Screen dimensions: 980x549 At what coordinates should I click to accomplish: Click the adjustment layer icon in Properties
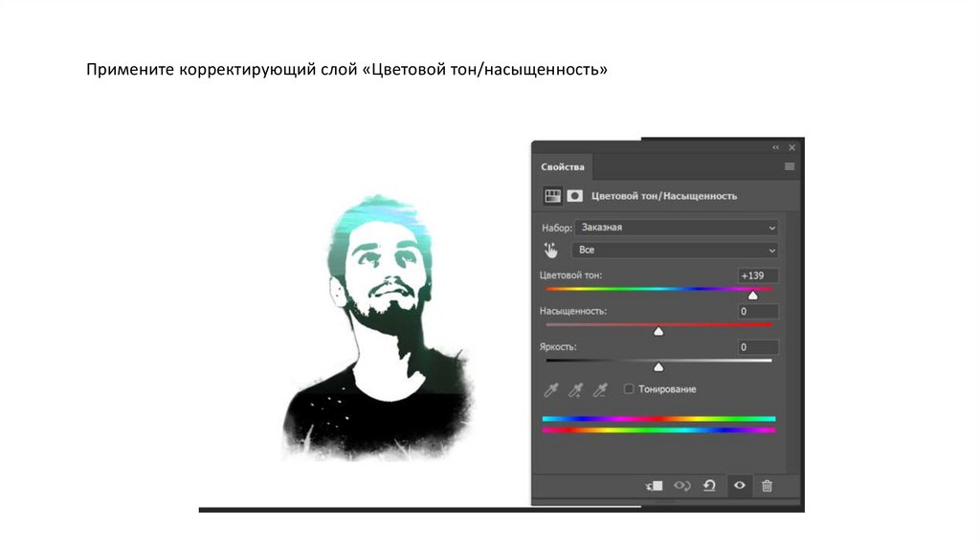click(x=552, y=196)
